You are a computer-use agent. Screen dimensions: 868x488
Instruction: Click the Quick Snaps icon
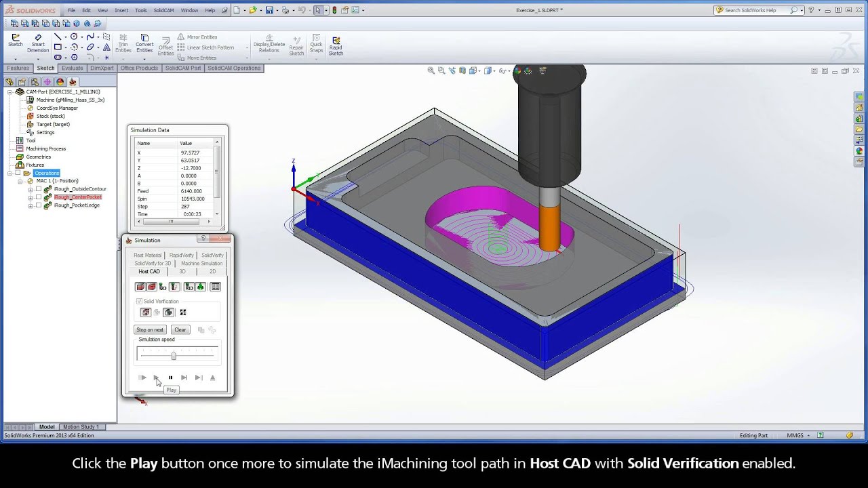pyautogui.click(x=315, y=42)
